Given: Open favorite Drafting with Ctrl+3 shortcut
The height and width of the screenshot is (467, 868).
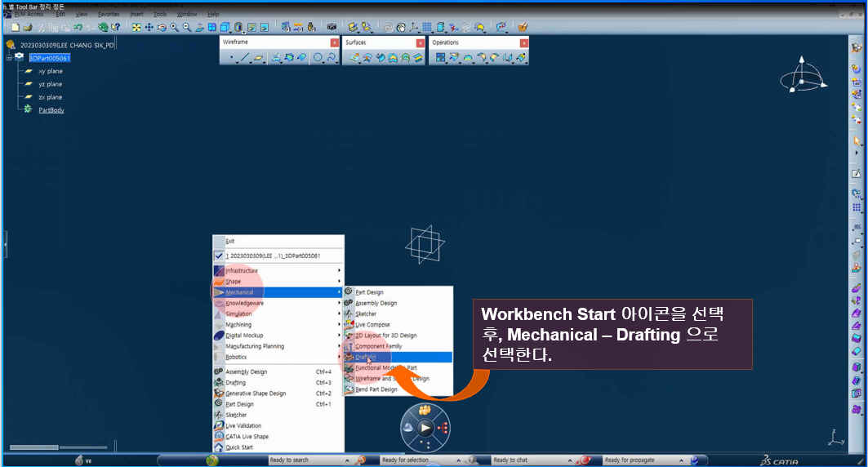Looking at the screenshot, I should point(278,383).
